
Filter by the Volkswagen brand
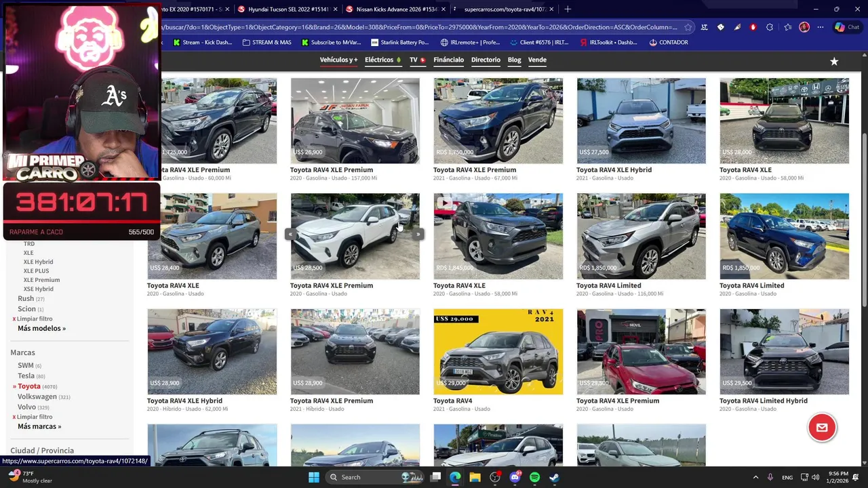click(x=37, y=396)
